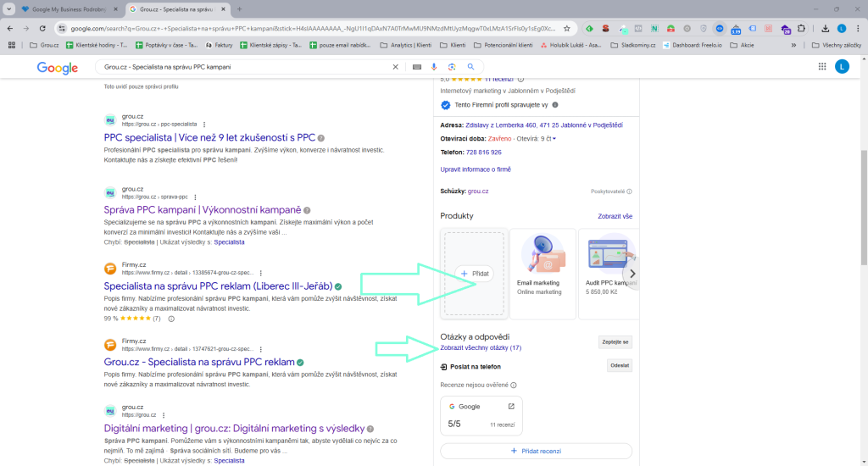
Task: Open the Chrome extensions puzzle menu
Action: (802, 28)
